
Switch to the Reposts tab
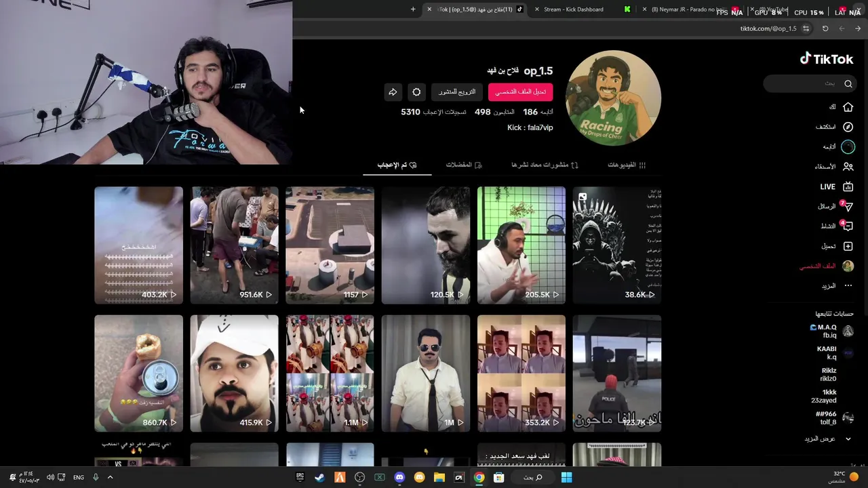point(545,165)
